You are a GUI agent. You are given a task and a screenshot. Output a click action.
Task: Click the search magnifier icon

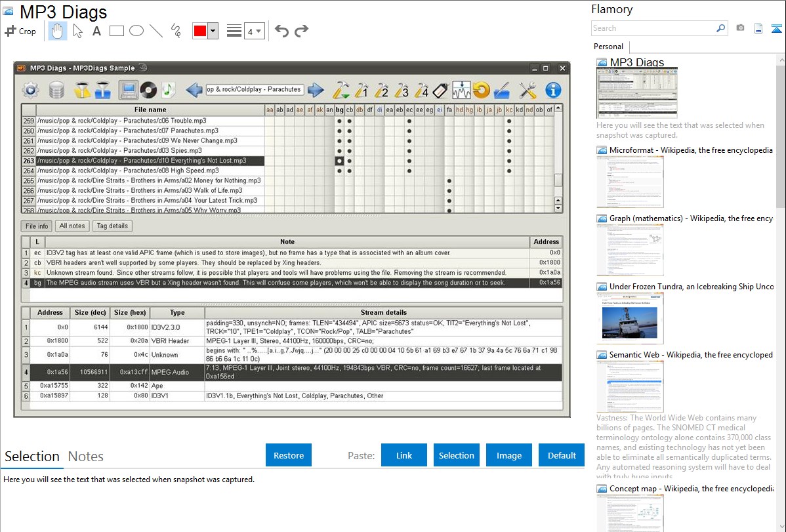click(x=720, y=28)
